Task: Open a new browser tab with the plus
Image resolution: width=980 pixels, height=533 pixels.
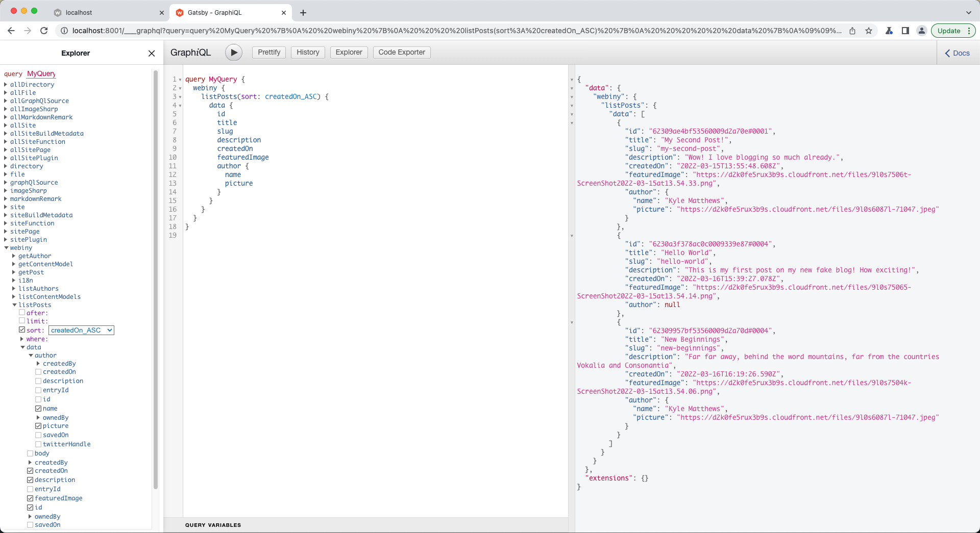Action: click(303, 13)
